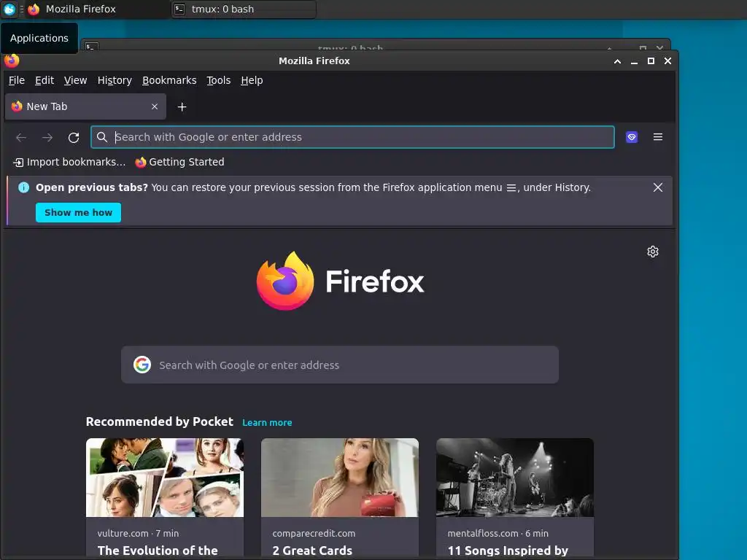The height and width of the screenshot is (560, 747).
Task: Open the File menu
Action: (x=17, y=80)
